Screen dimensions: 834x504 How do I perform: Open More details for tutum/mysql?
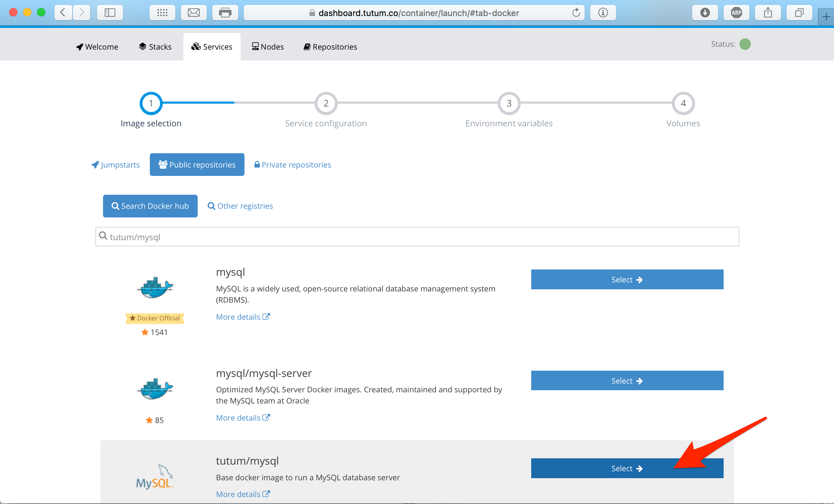point(243,494)
